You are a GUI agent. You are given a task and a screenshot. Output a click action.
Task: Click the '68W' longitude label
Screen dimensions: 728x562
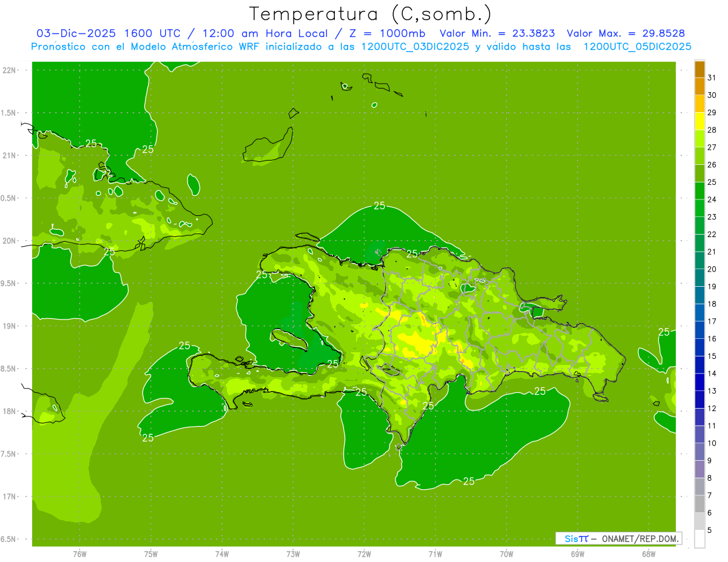pos(649,554)
